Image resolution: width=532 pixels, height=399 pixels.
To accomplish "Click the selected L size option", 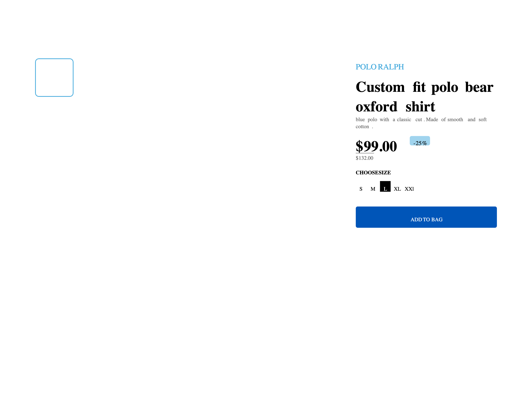I will [x=385, y=187].
